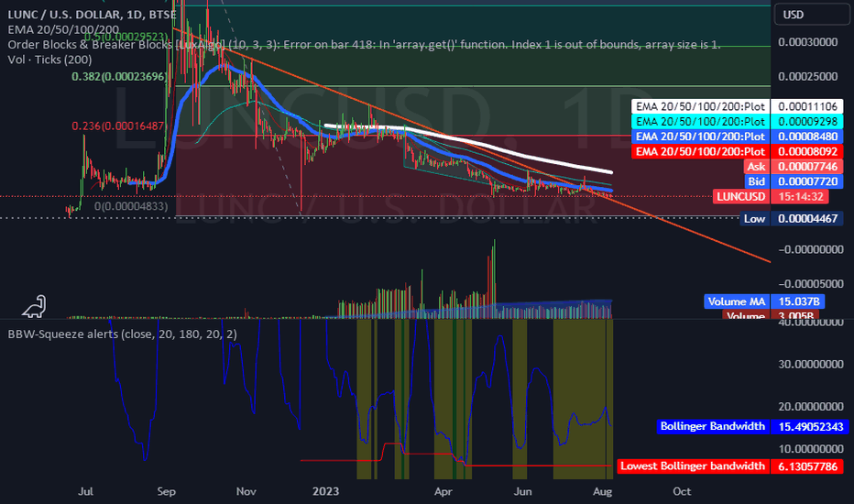Image resolution: width=854 pixels, height=504 pixels.
Task: Click the Apr date on time axis
Action: pyautogui.click(x=443, y=491)
